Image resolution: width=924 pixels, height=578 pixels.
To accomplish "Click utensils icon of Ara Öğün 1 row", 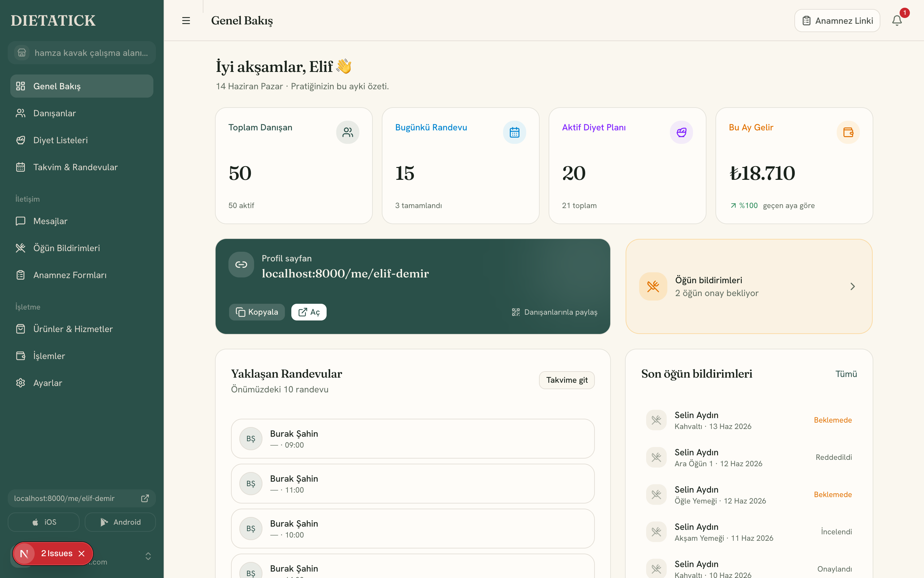I will [656, 457].
